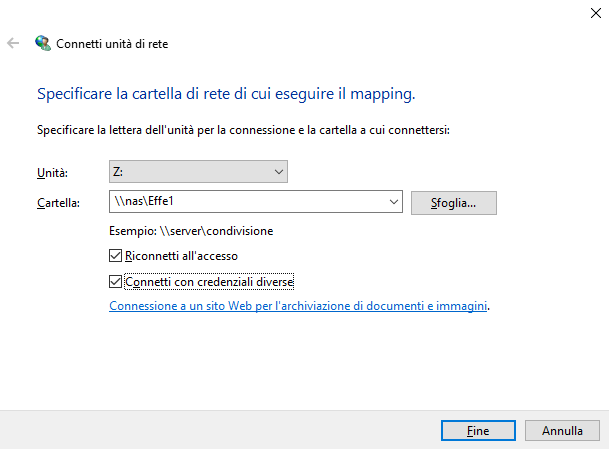Click the Connetti con credenziali diverse label

[209, 281]
